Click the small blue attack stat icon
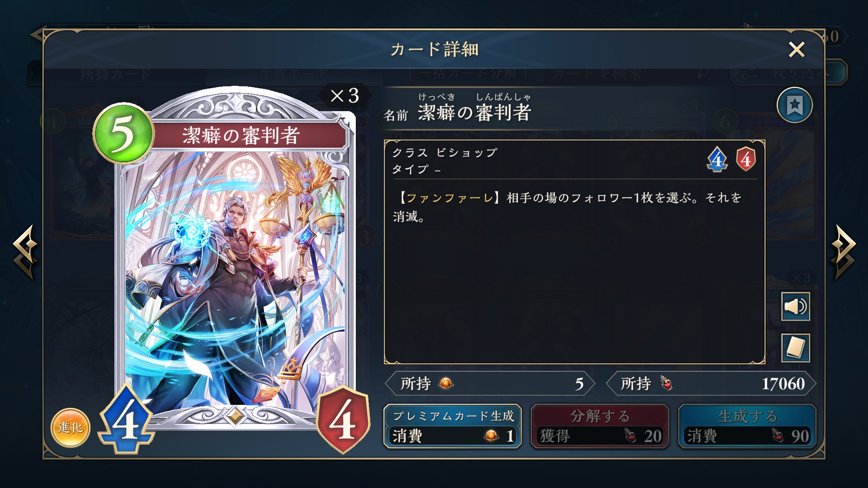The image size is (868, 488). (717, 160)
